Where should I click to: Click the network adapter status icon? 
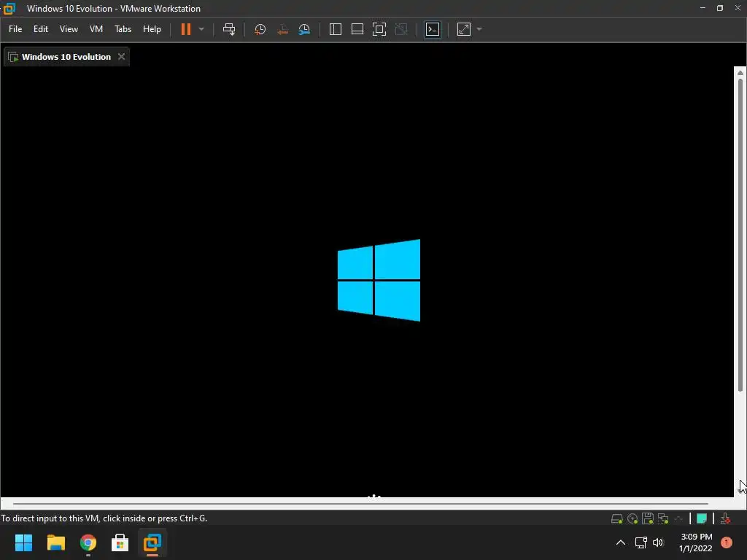pos(663,518)
